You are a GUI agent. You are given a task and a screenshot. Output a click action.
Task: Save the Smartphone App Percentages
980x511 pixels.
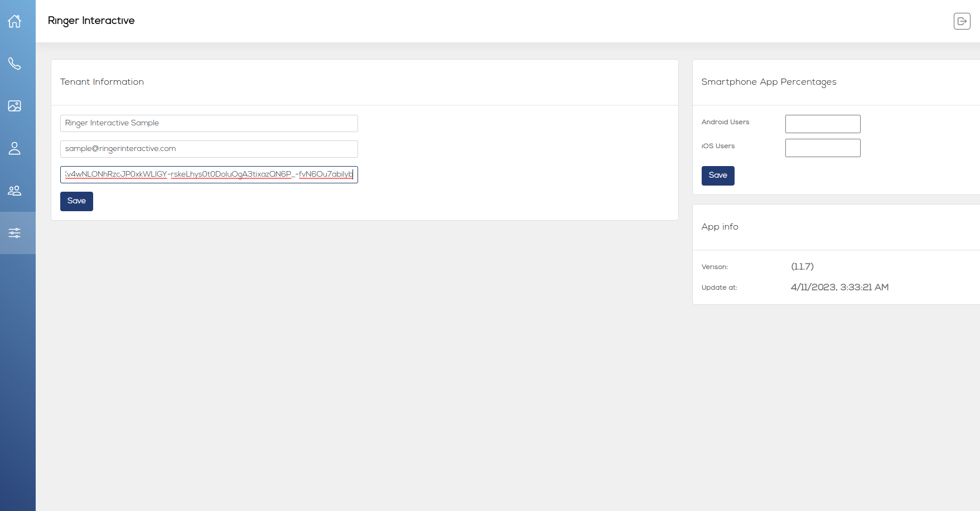coord(718,176)
